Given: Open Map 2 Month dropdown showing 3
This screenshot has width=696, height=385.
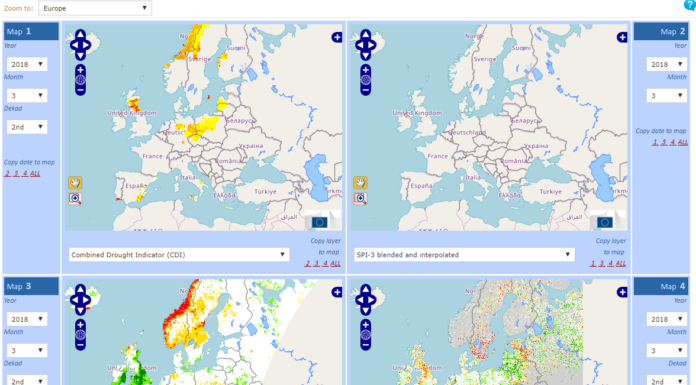Looking at the screenshot, I should pyautogui.click(x=667, y=95).
